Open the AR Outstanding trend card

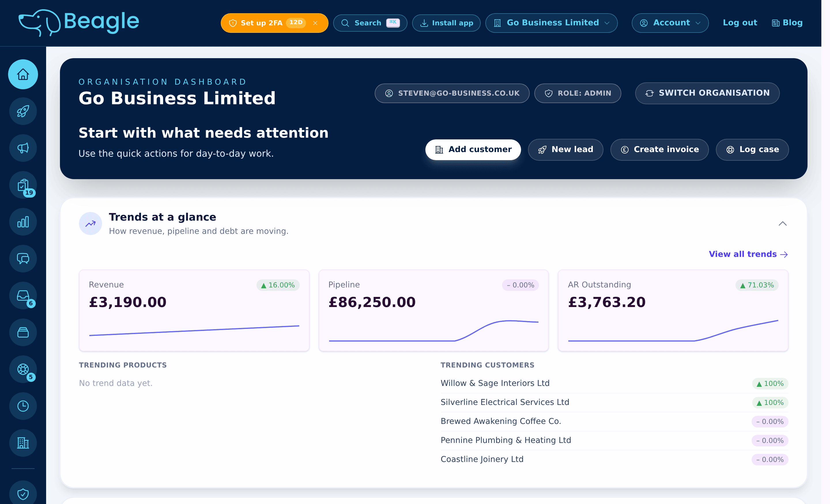tap(673, 310)
